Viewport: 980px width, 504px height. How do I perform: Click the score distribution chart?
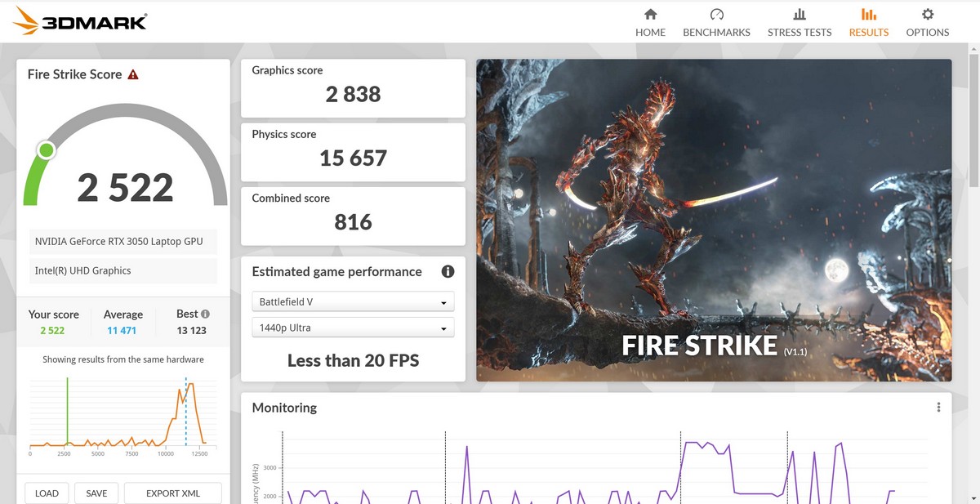click(x=122, y=415)
